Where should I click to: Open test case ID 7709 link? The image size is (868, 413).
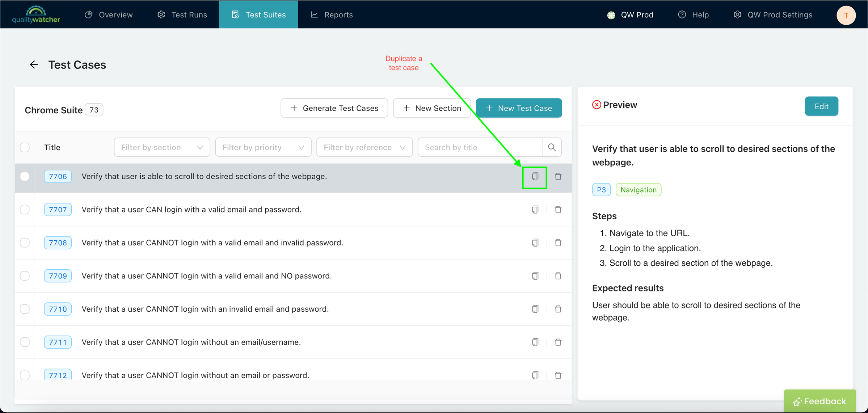pos(58,276)
